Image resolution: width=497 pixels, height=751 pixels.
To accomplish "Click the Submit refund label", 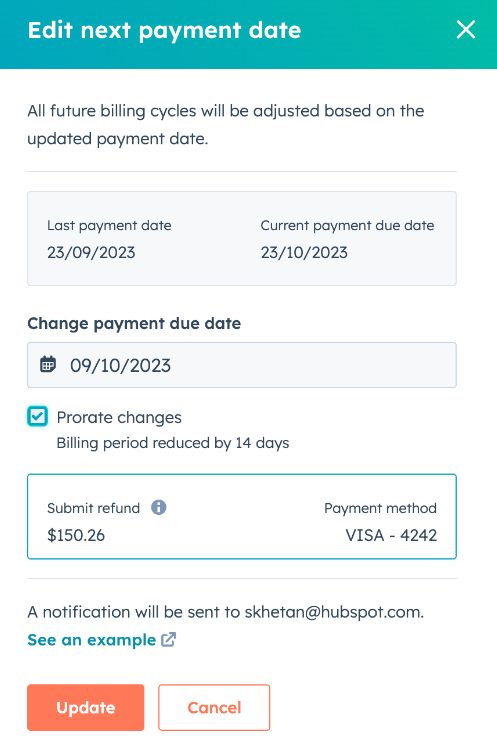I will (93, 508).
